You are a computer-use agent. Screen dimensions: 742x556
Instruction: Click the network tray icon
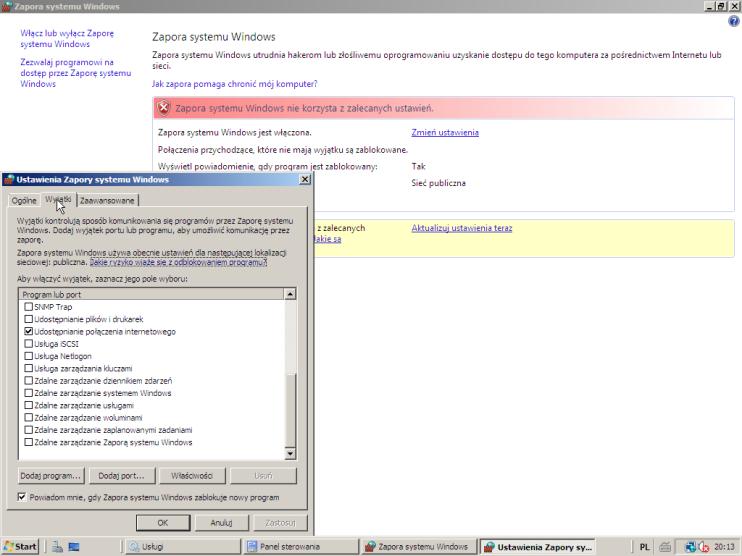690,547
